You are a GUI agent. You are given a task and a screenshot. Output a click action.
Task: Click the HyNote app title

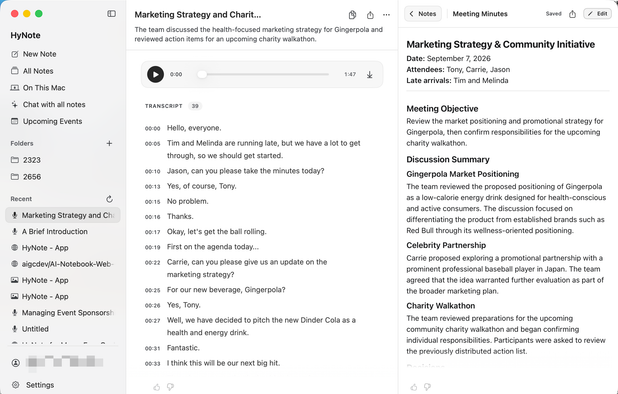(25, 35)
